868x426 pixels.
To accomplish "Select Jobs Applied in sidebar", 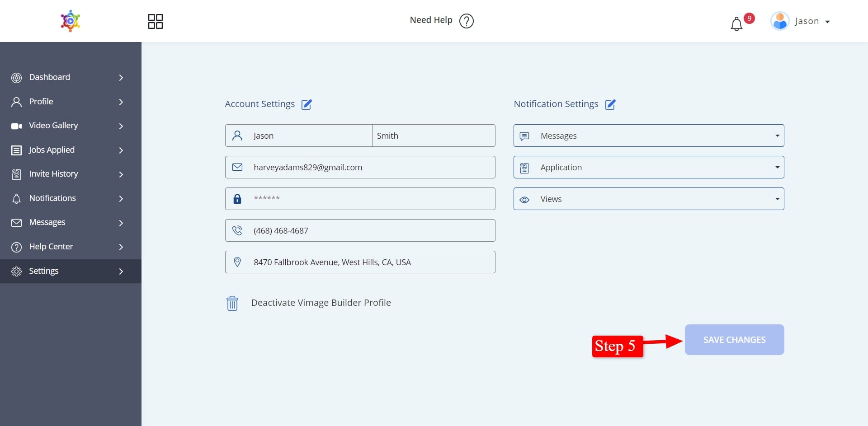I will click(x=52, y=150).
